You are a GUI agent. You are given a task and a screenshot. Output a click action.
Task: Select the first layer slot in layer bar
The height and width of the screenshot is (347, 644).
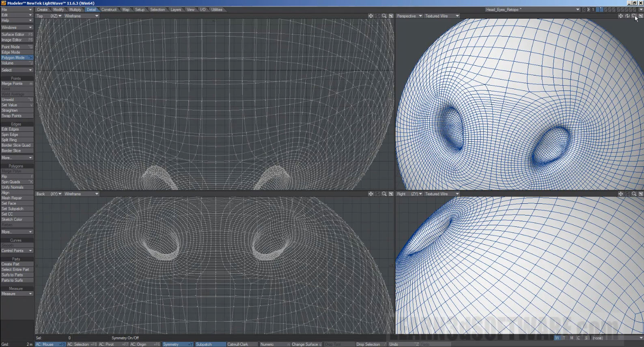[x=597, y=10]
